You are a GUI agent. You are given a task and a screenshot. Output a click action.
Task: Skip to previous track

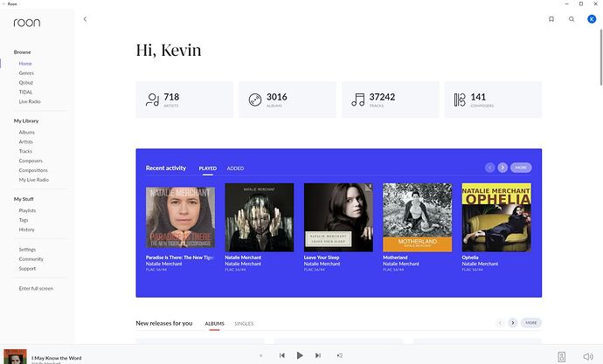click(282, 355)
